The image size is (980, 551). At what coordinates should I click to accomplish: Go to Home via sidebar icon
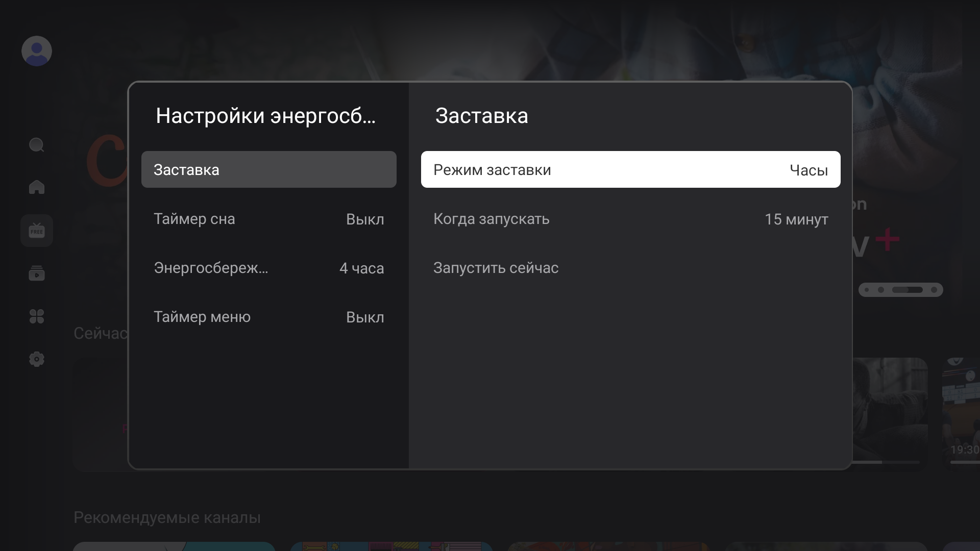click(x=37, y=187)
